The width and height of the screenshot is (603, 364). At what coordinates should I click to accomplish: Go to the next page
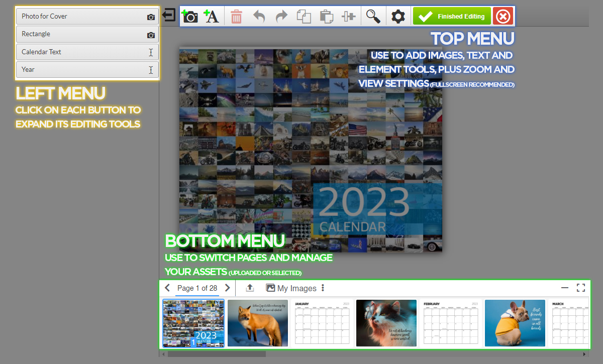(x=227, y=288)
